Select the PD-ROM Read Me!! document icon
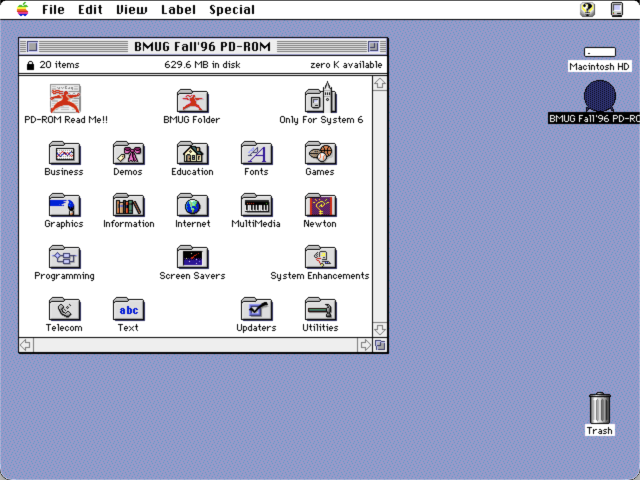 65,98
